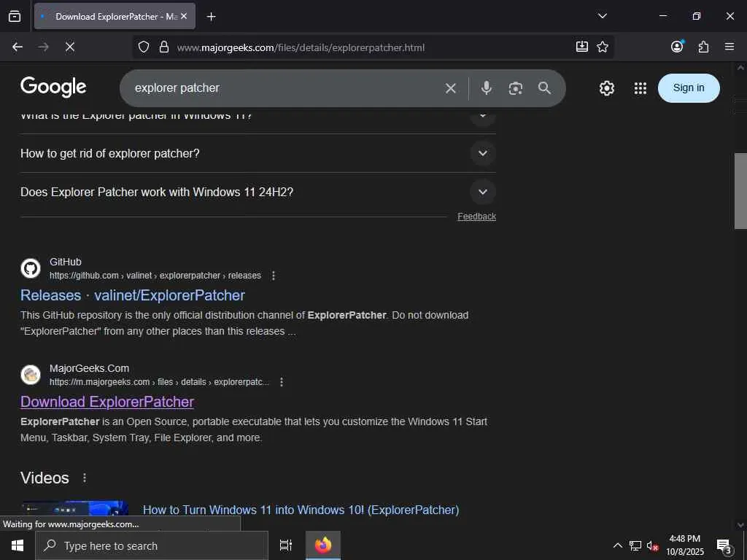
Task: Open Google quick settings gear
Action: 606,88
